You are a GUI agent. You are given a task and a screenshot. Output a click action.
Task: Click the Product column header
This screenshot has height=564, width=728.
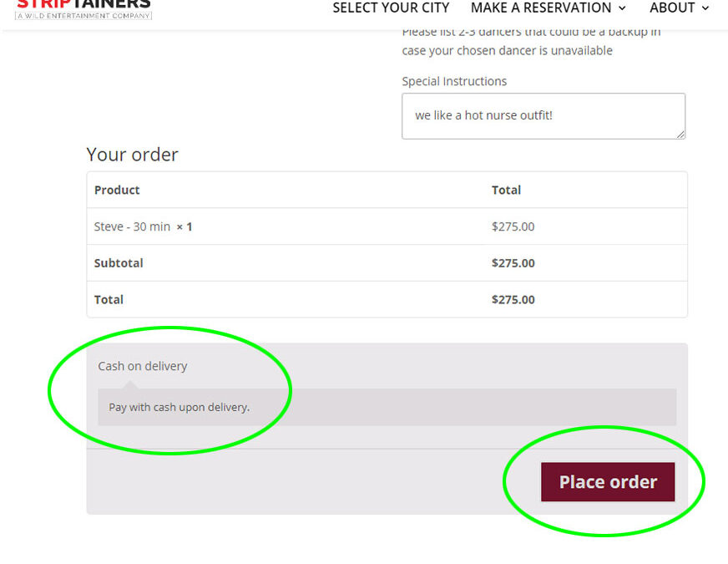coord(117,190)
